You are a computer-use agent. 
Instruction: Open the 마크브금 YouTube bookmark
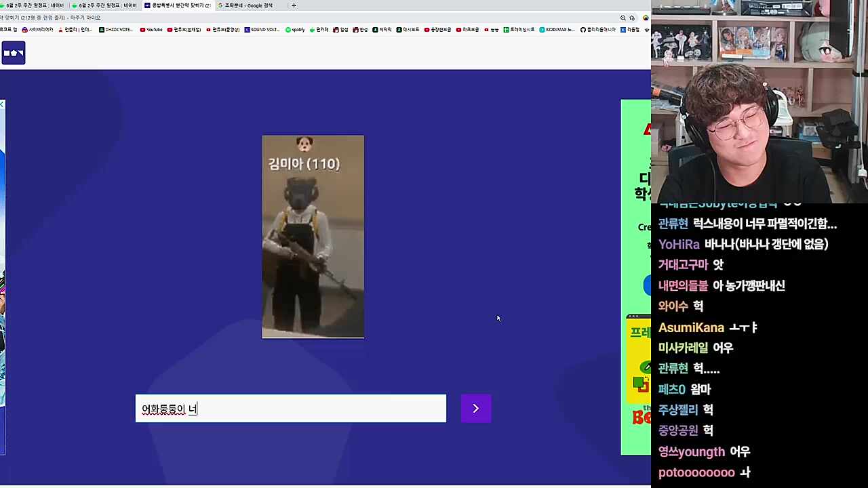point(467,30)
